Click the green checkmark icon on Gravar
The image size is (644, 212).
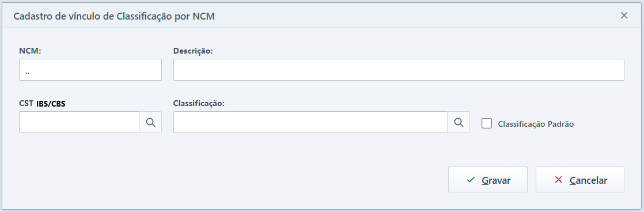coord(471,180)
